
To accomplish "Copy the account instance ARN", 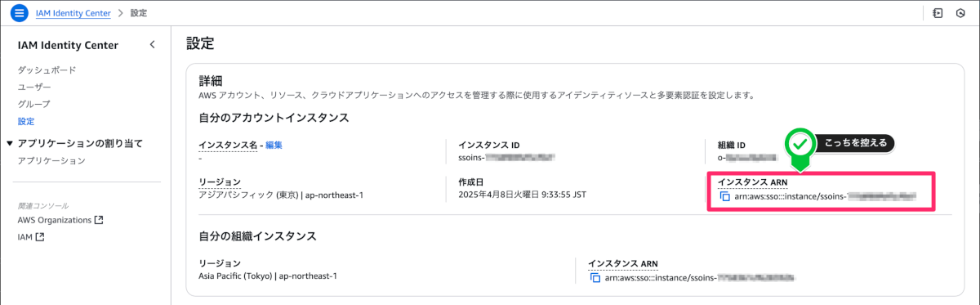I will point(724,196).
